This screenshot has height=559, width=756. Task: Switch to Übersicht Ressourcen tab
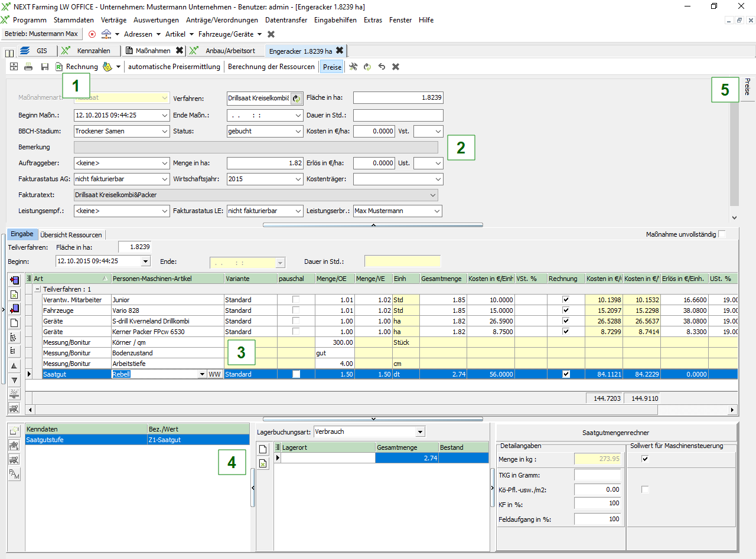click(71, 235)
